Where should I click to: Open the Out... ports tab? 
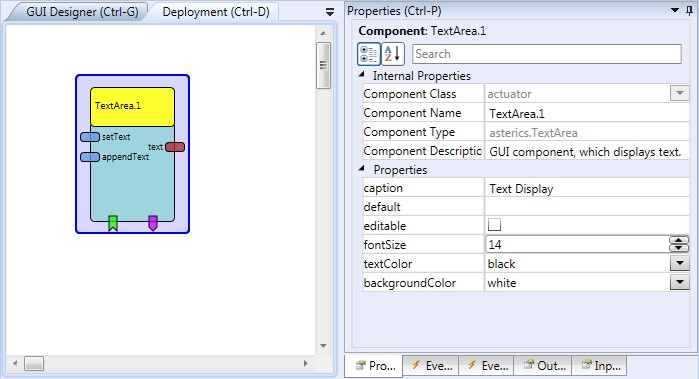pyautogui.click(x=543, y=366)
